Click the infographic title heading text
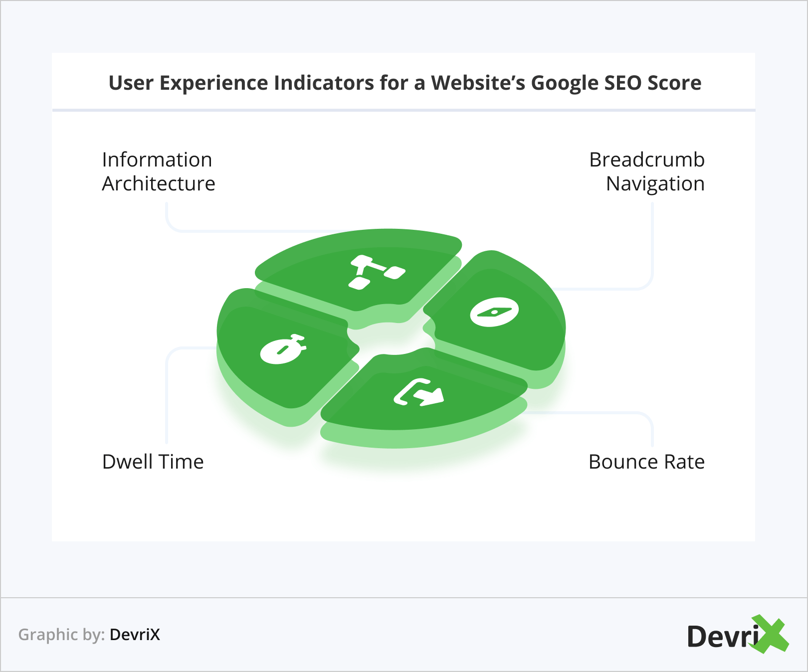The height and width of the screenshot is (672, 808). (x=404, y=83)
